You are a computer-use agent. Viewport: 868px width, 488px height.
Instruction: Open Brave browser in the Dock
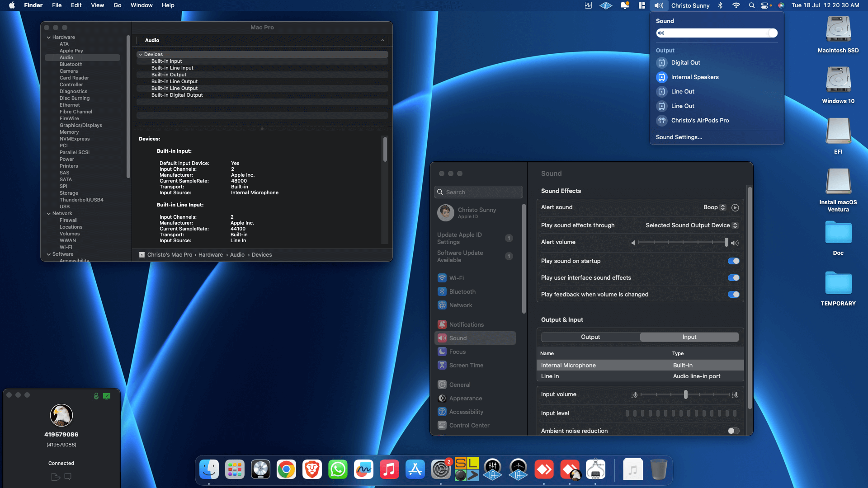[x=312, y=469]
